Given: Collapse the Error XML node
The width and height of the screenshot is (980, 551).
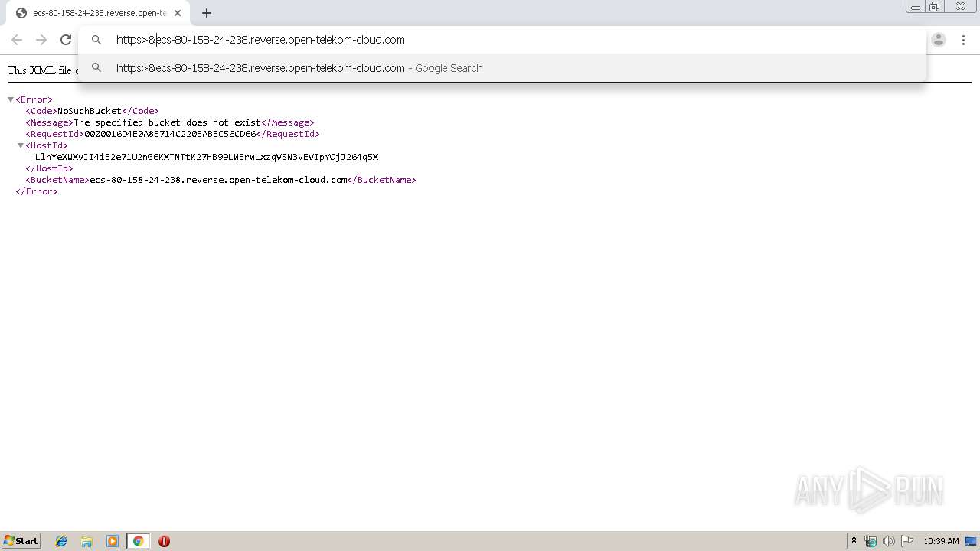Looking at the screenshot, I should tap(11, 99).
